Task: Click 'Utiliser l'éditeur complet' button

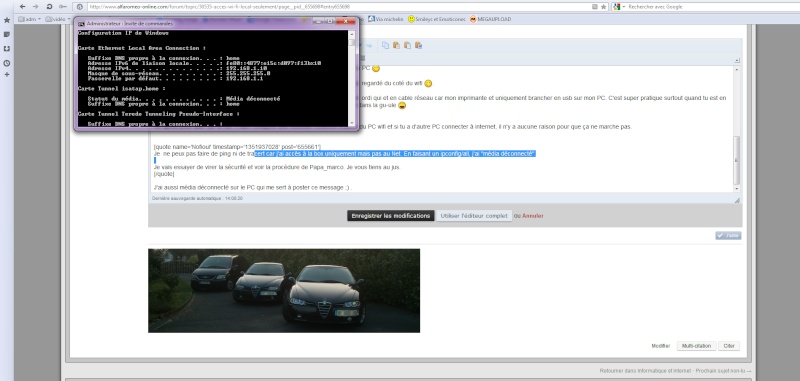Action: point(474,216)
